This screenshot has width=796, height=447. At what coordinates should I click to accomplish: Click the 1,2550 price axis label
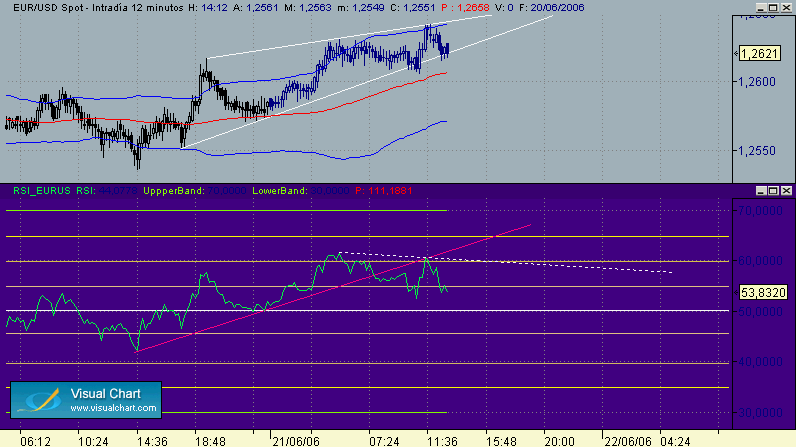(757, 151)
